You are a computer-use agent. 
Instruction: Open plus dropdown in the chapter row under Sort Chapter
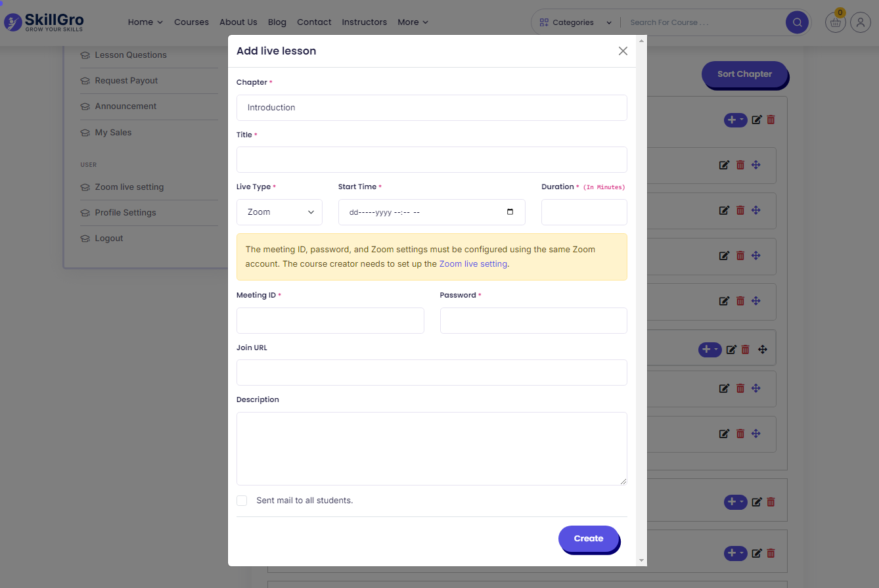click(736, 120)
